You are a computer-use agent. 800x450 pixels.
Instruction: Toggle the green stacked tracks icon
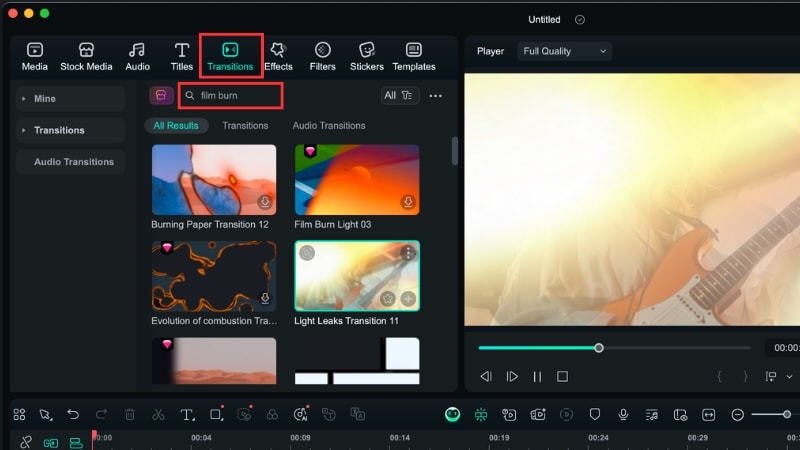[76, 442]
